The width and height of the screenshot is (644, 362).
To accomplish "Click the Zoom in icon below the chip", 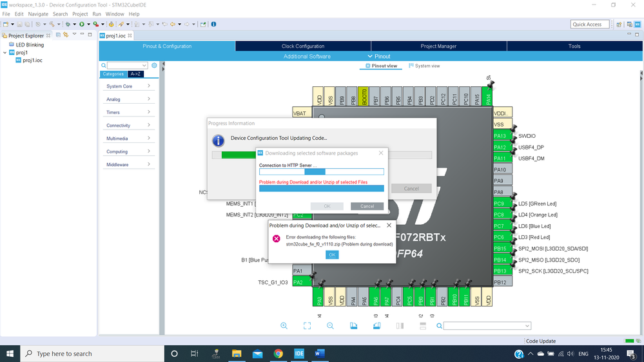I will (x=284, y=325).
